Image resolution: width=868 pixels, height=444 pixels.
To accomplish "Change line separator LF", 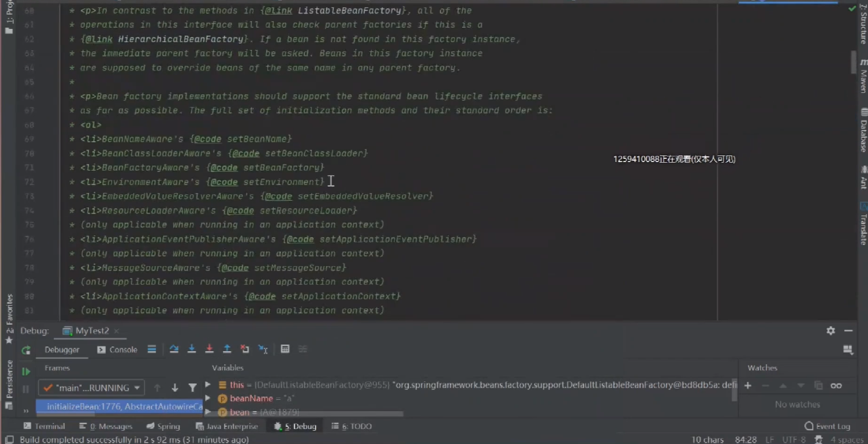I will coord(770,439).
